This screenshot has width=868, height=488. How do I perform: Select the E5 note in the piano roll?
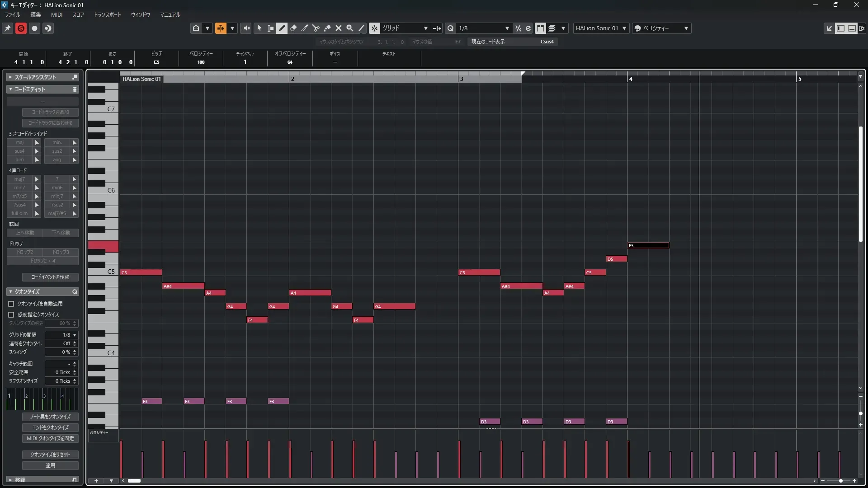pos(648,245)
